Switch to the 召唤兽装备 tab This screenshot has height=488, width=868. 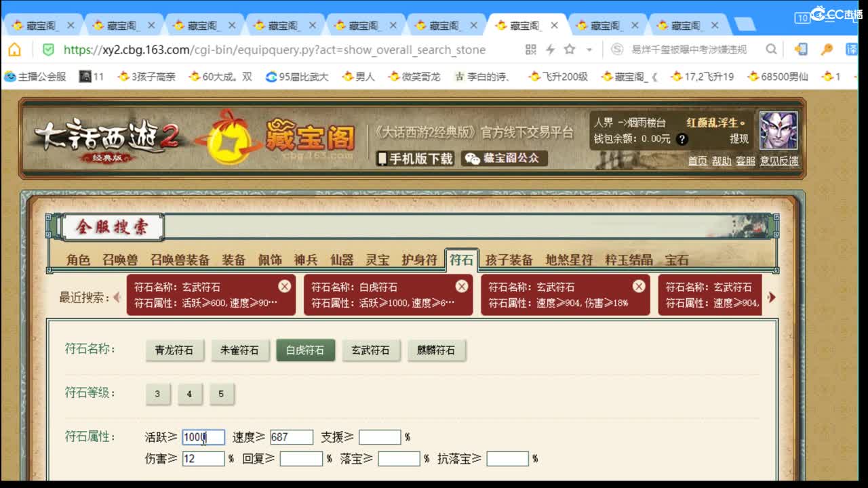[180, 260]
